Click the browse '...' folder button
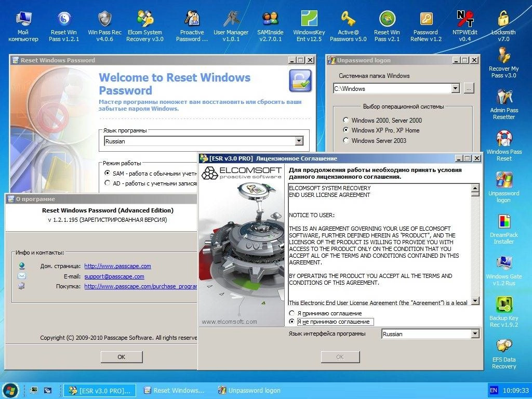The image size is (532, 399). click(x=469, y=88)
